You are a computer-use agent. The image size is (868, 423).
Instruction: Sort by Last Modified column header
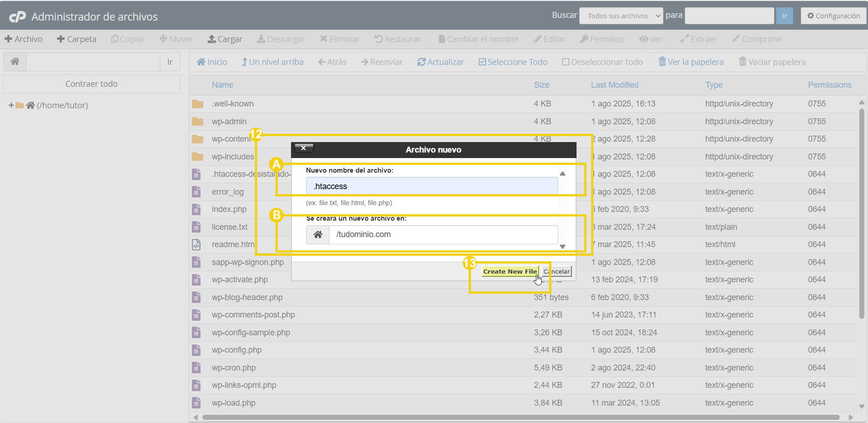coord(615,85)
